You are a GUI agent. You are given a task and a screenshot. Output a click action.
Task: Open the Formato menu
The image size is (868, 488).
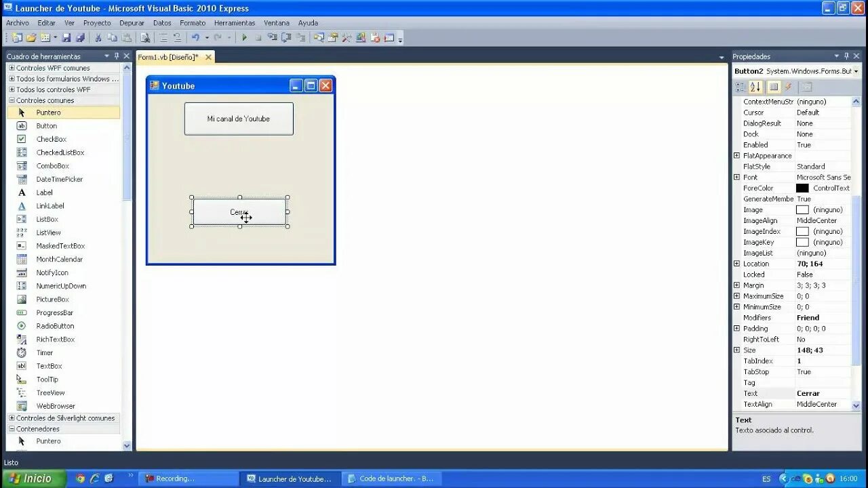(x=193, y=23)
